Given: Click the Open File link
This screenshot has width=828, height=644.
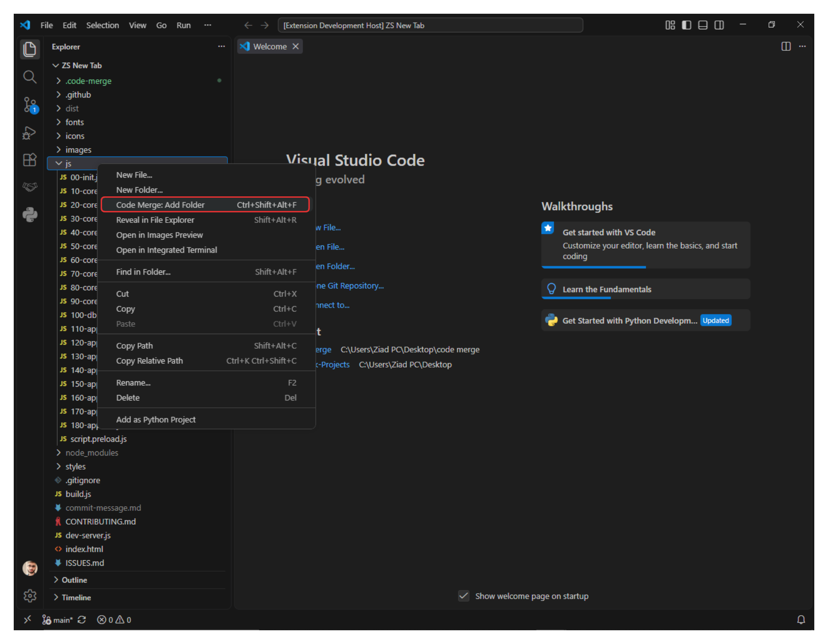Looking at the screenshot, I should [330, 247].
